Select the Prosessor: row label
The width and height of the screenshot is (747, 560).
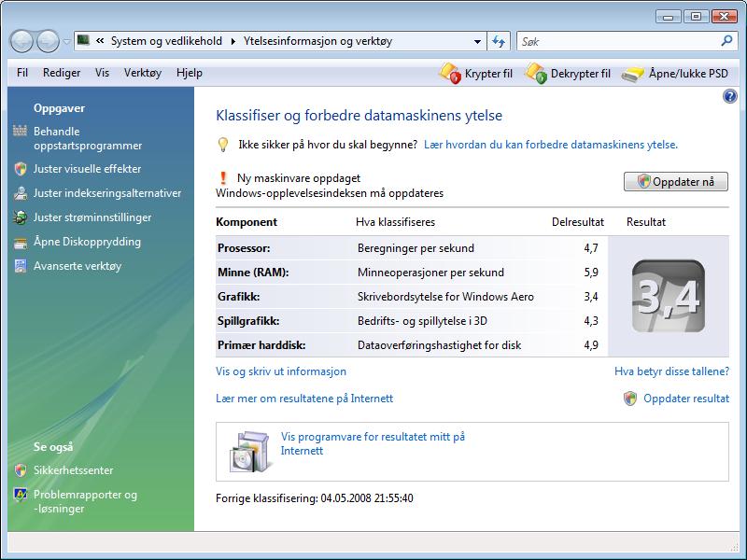coord(244,248)
